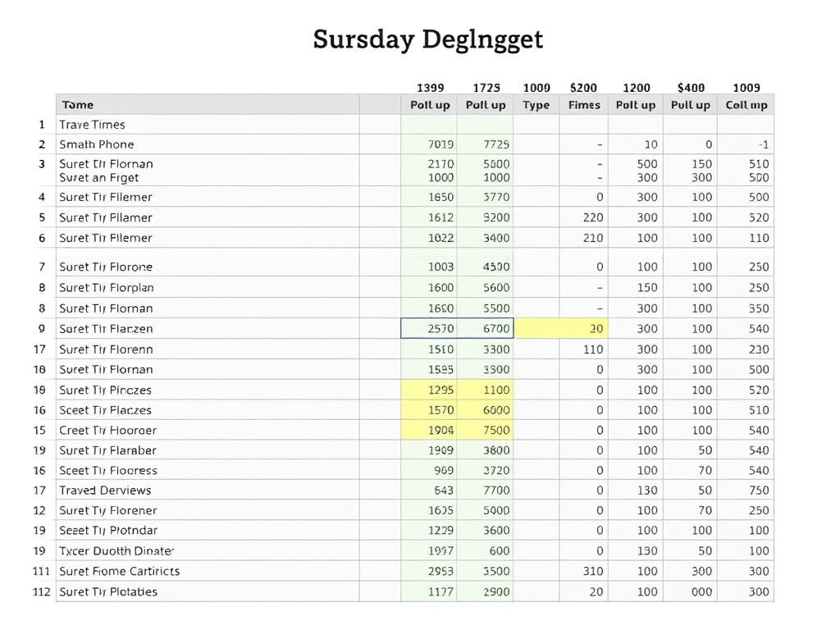Select the Trave Times row label

tap(90, 124)
